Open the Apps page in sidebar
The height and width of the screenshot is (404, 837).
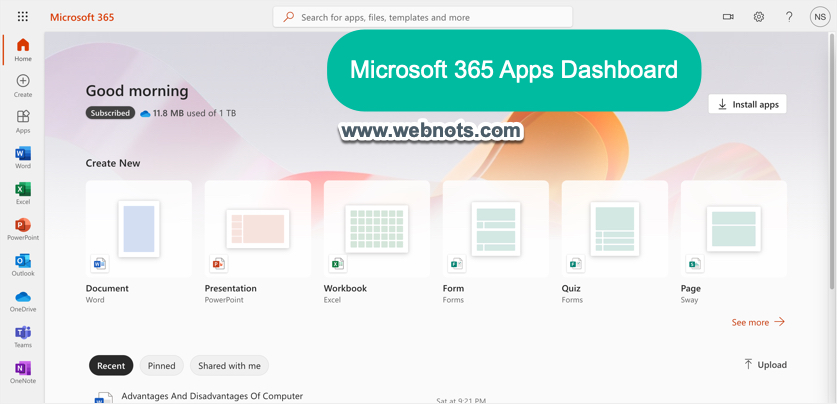pos(23,121)
